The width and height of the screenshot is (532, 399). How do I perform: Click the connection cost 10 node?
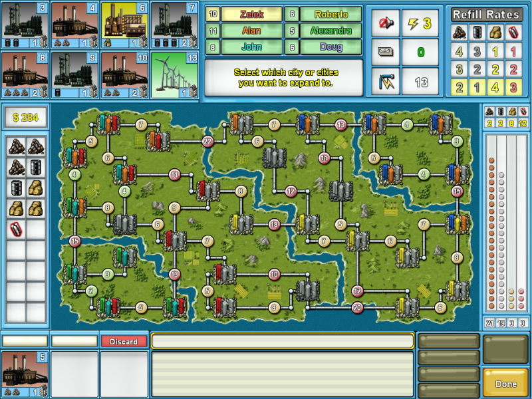point(274,274)
